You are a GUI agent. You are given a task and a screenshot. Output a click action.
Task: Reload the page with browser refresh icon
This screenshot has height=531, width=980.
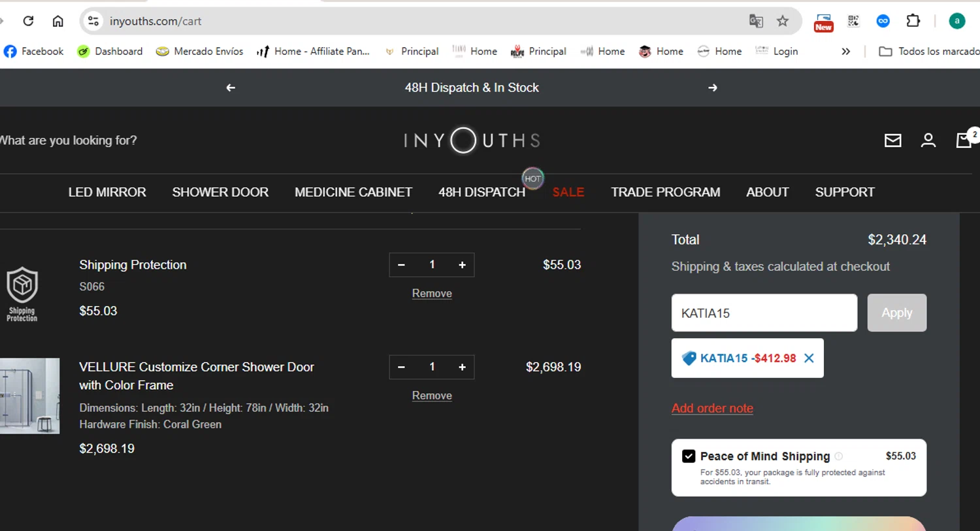pyautogui.click(x=28, y=21)
